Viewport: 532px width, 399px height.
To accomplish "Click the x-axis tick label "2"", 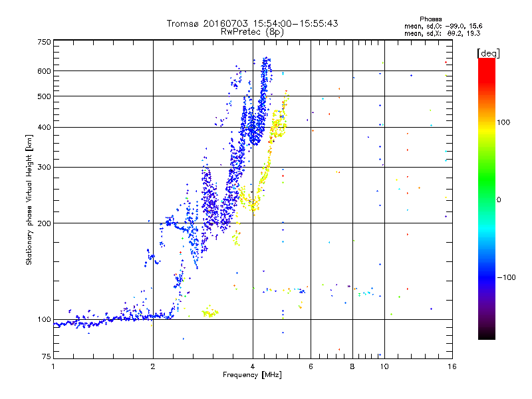I will [x=153, y=366].
